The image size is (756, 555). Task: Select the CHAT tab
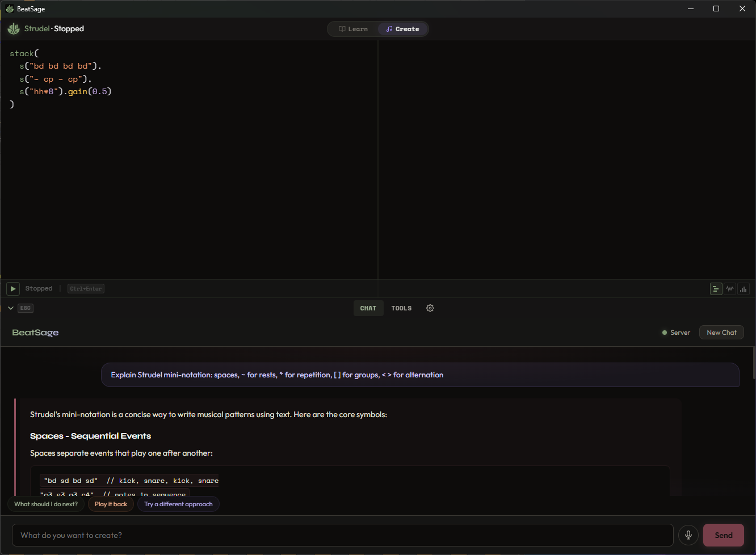click(x=368, y=308)
